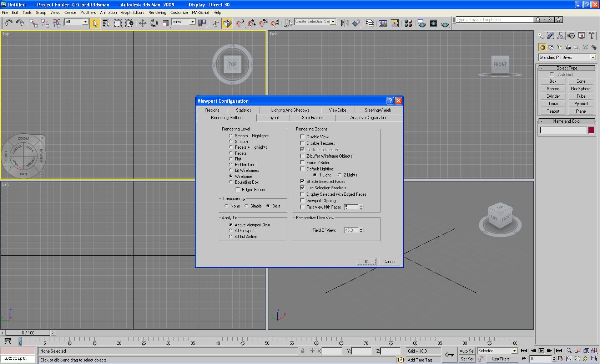Collapse the Object Type rollout

(567, 68)
